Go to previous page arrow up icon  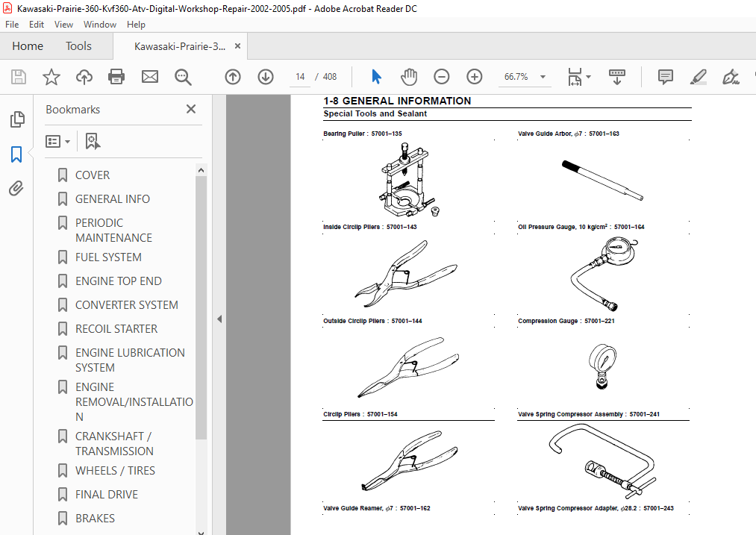point(233,77)
